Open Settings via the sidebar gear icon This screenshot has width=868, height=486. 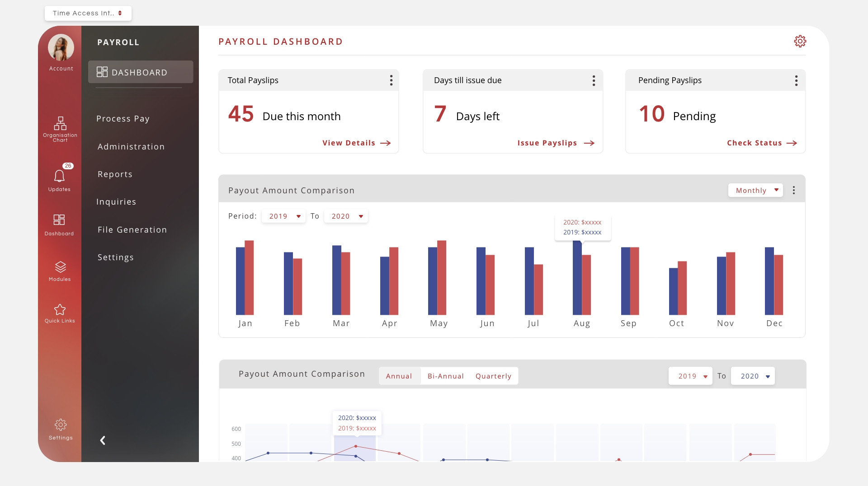click(60, 425)
